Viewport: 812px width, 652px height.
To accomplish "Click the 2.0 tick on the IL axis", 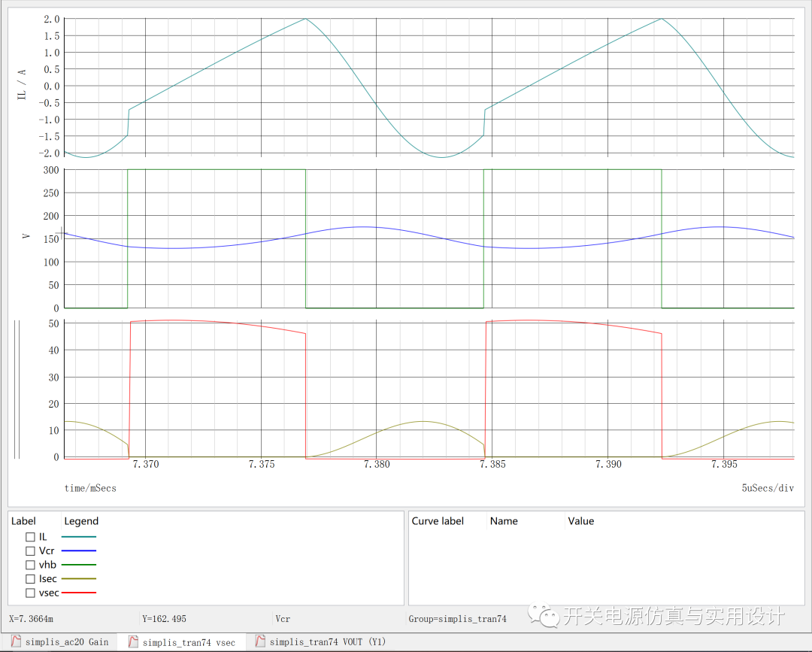I will [51, 19].
